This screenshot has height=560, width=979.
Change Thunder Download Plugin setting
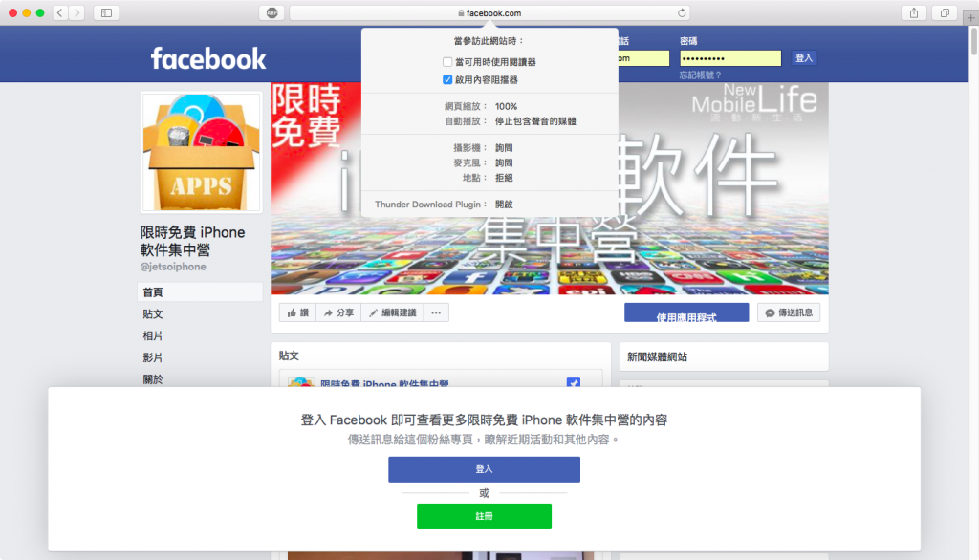coord(504,205)
